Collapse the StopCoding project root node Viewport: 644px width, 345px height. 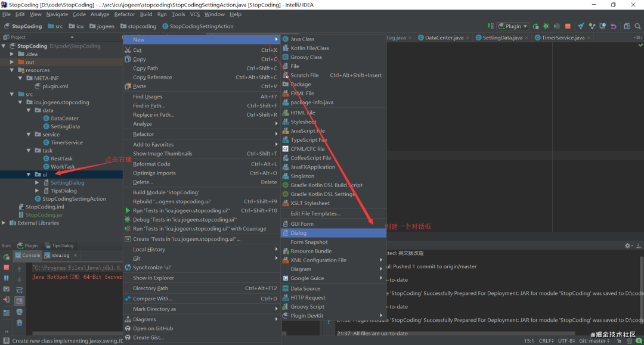[4, 46]
